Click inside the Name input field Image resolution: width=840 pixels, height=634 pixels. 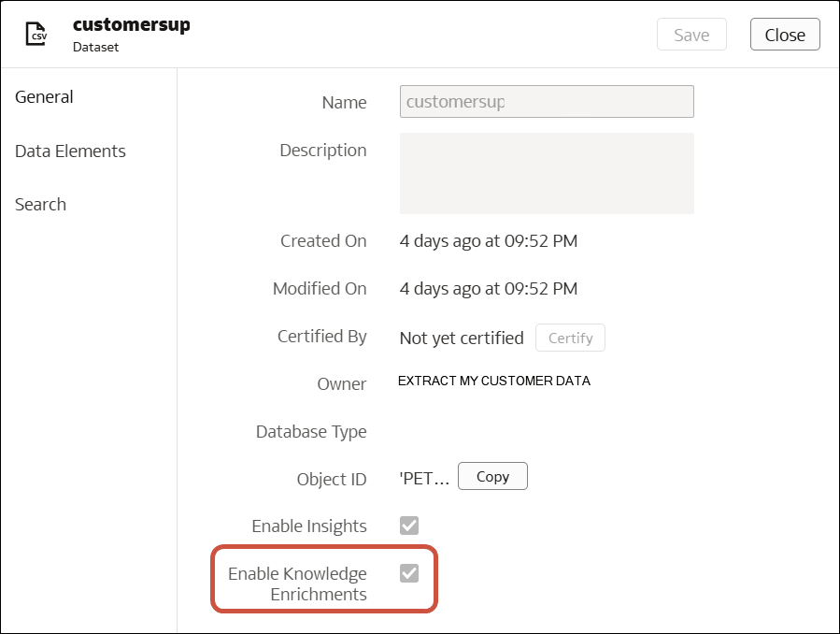tap(547, 101)
